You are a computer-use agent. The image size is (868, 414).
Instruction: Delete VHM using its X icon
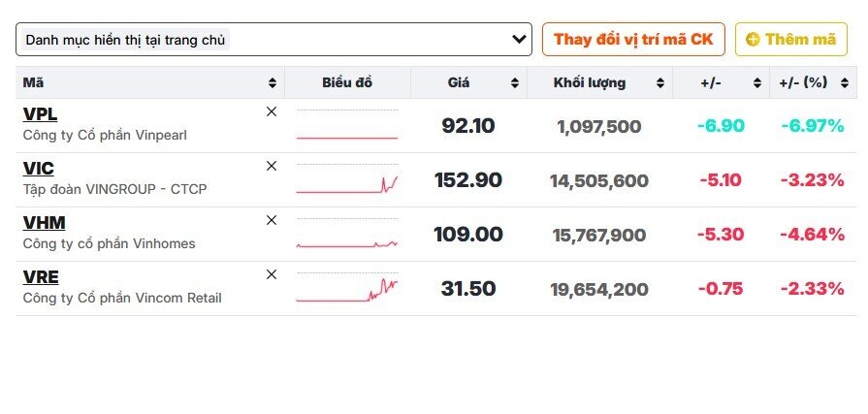coord(272,220)
